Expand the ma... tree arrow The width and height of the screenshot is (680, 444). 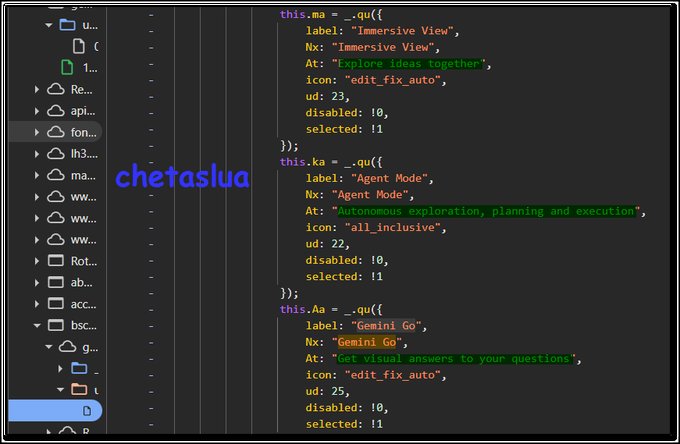37,175
